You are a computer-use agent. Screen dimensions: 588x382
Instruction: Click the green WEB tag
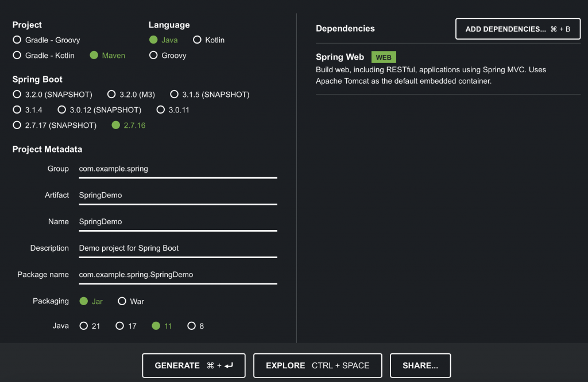384,57
